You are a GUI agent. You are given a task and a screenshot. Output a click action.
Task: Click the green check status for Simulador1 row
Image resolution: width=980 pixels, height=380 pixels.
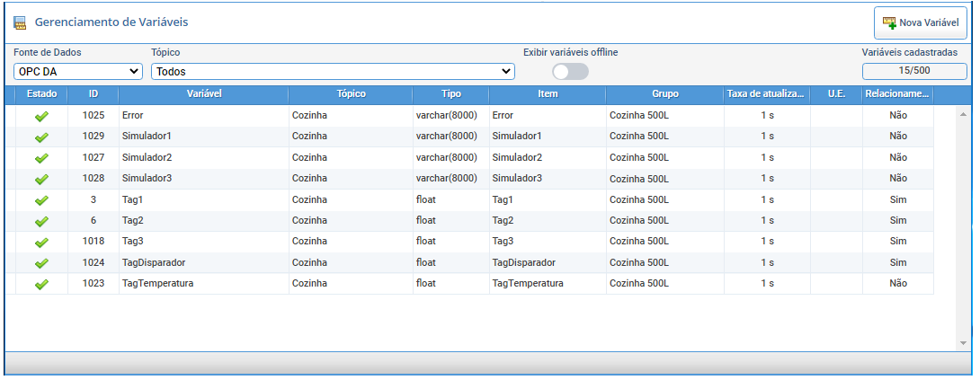(x=42, y=137)
